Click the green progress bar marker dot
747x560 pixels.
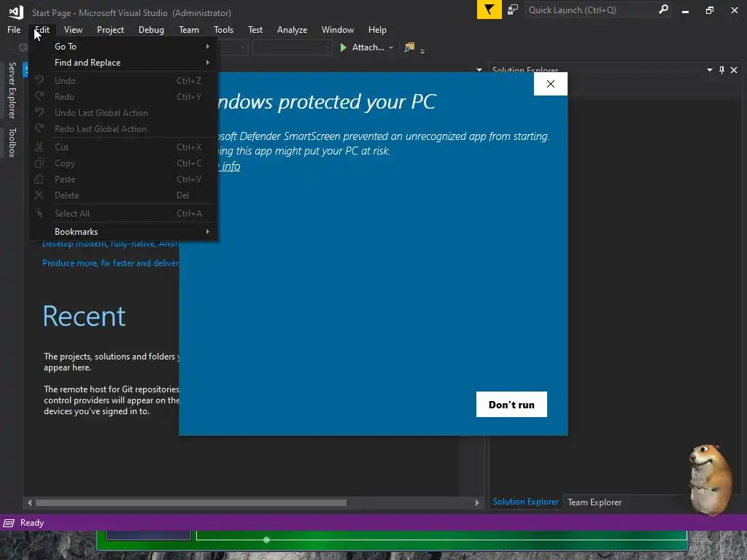(x=267, y=540)
